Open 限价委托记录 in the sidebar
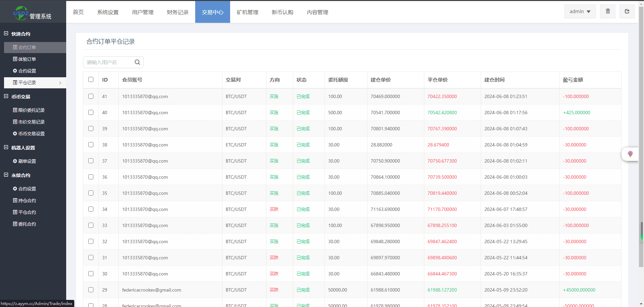 coord(29,110)
